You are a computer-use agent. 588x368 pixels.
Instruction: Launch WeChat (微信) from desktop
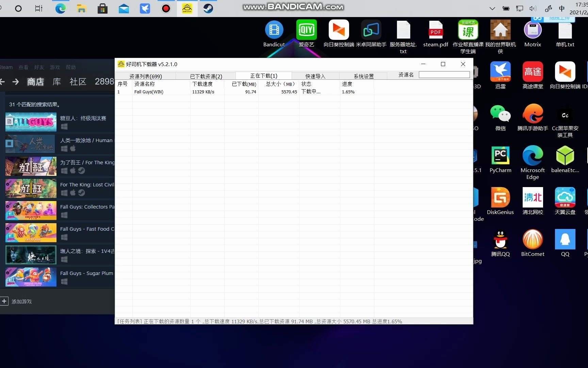pos(500,117)
